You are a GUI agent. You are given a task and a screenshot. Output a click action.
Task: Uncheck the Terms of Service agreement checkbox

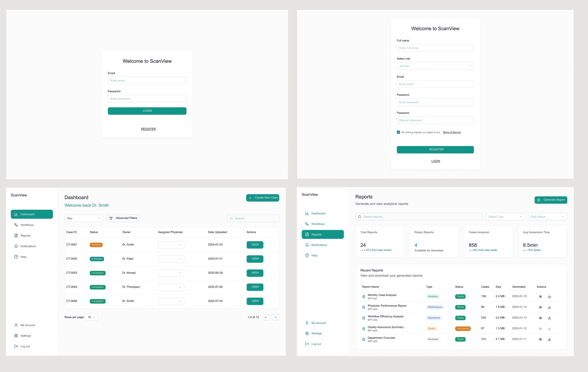(398, 132)
